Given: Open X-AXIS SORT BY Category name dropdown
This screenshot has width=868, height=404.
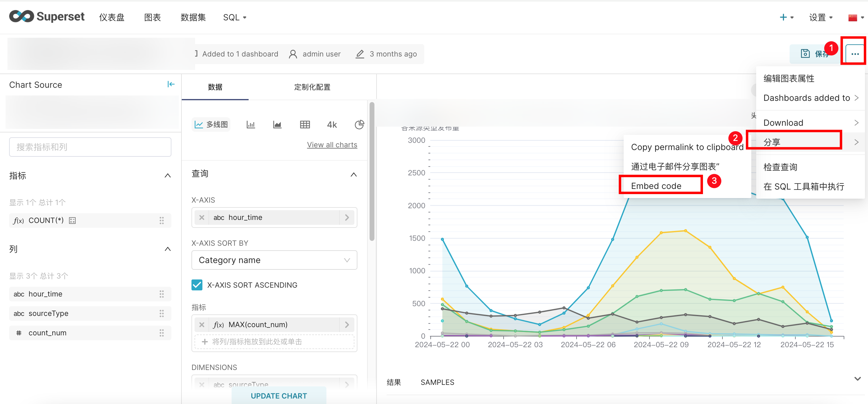Looking at the screenshot, I should point(274,260).
